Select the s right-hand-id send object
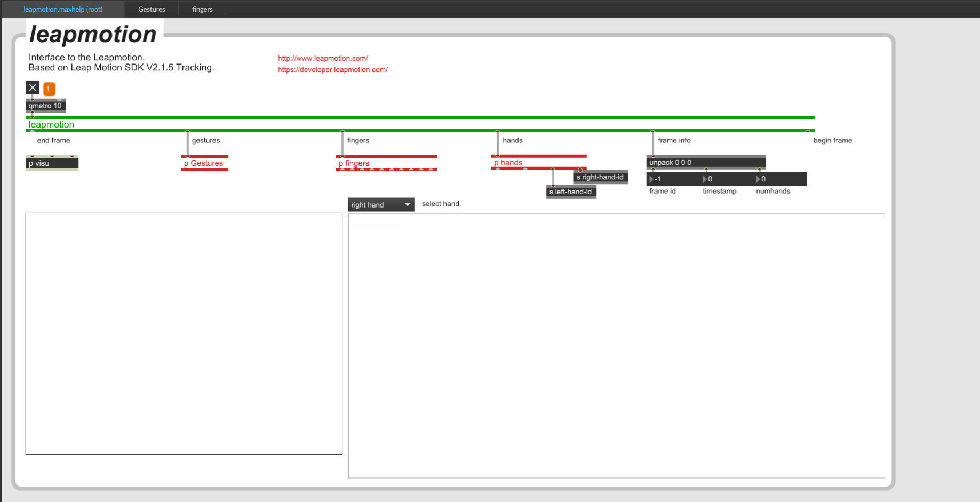This screenshot has height=502, width=980. click(601, 177)
